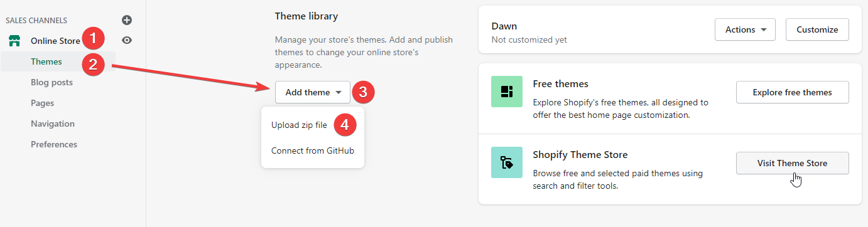This screenshot has width=868, height=227.
Task: Open Online Store Preferences
Action: coord(54,144)
